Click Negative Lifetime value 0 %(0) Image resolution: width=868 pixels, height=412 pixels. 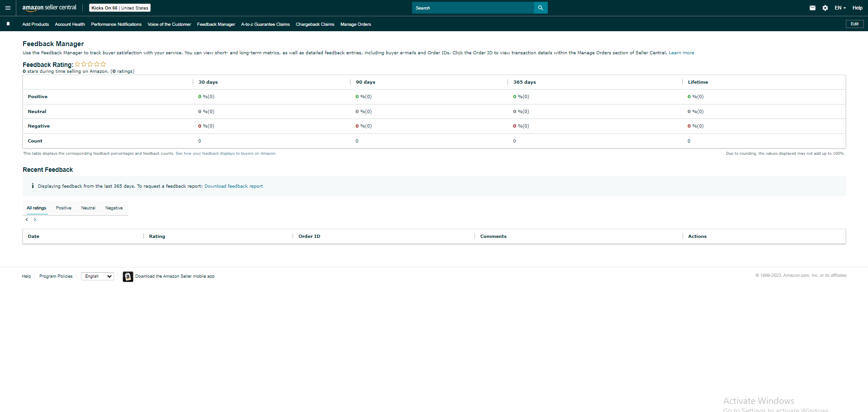(x=696, y=126)
